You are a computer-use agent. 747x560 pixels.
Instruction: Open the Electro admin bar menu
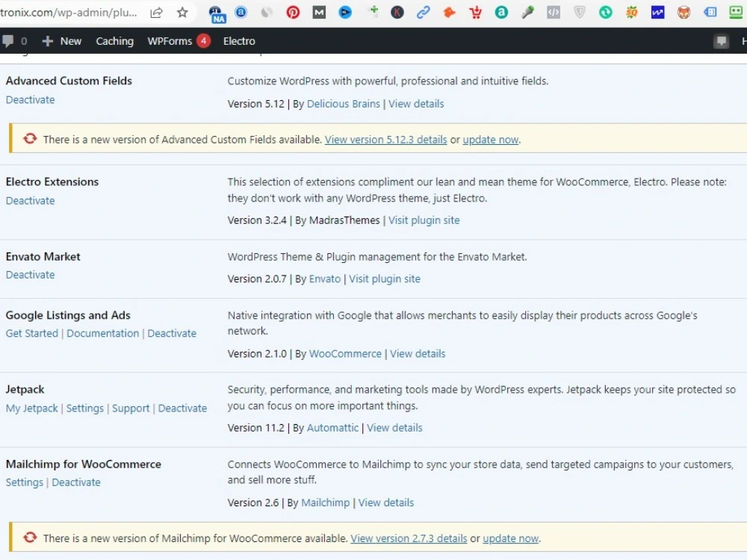(239, 41)
